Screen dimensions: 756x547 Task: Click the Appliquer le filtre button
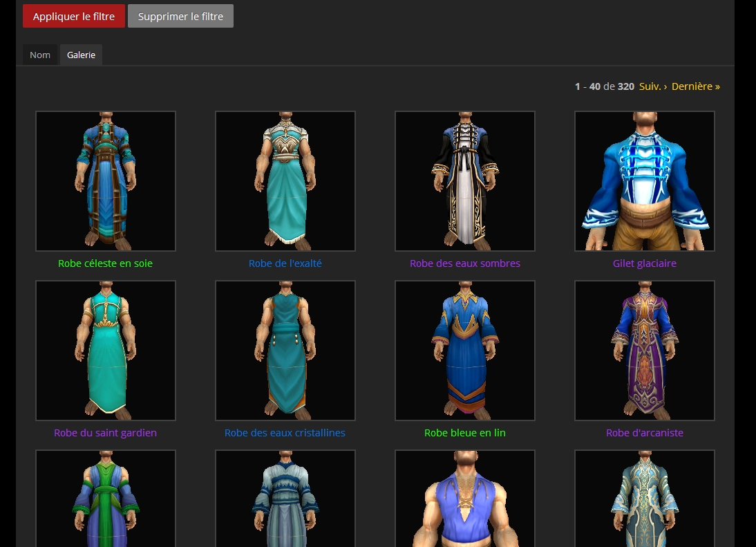[x=74, y=16]
